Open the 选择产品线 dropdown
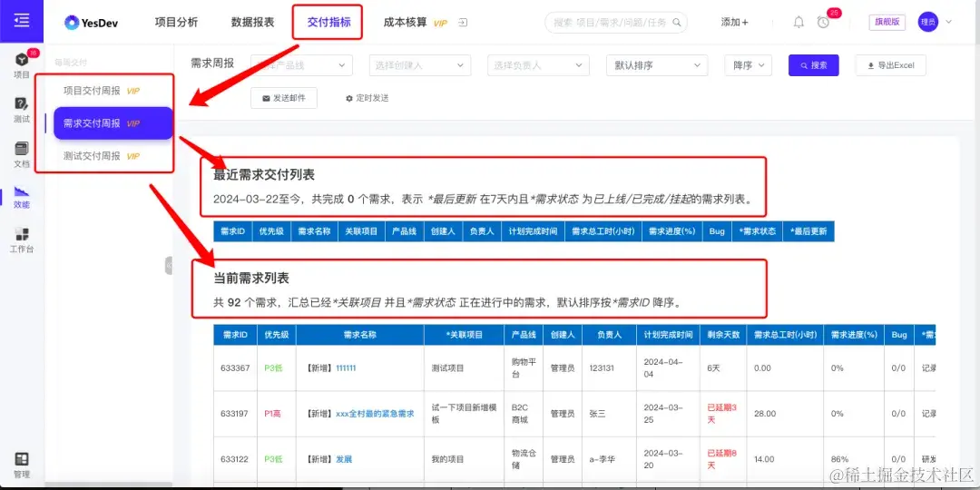 (301, 65)
